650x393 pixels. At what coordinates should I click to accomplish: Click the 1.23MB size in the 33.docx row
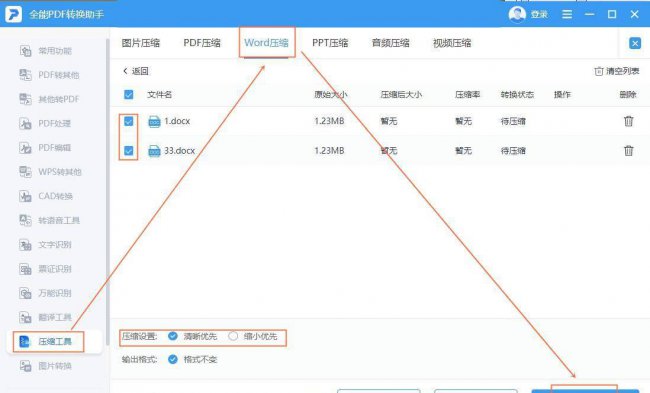pos(329,150)
